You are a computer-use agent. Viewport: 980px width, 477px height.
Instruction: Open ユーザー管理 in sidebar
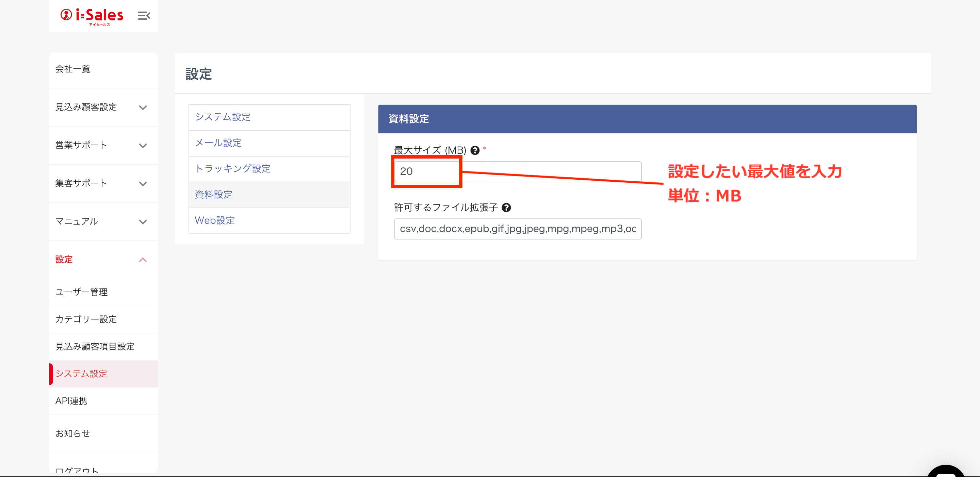coord(81,292)
